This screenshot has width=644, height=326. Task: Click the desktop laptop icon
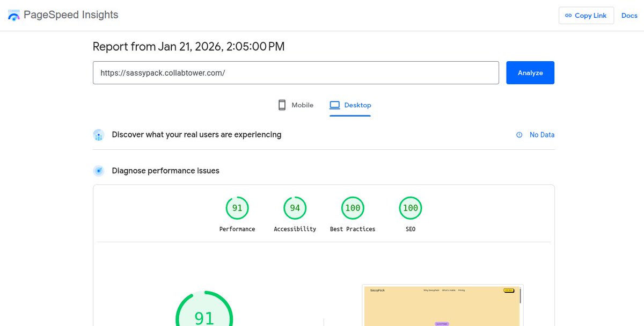point(335,105)
